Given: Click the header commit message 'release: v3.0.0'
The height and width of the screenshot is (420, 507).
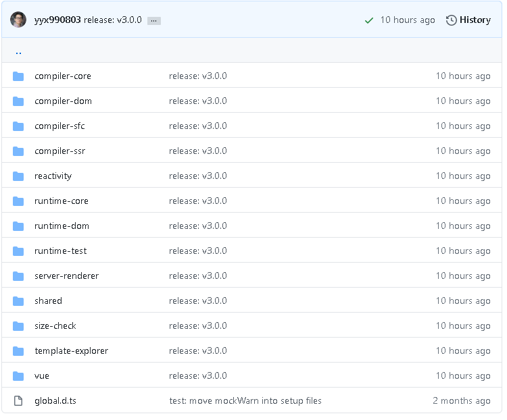Looking at the screenshot, I should click(113, 20).
